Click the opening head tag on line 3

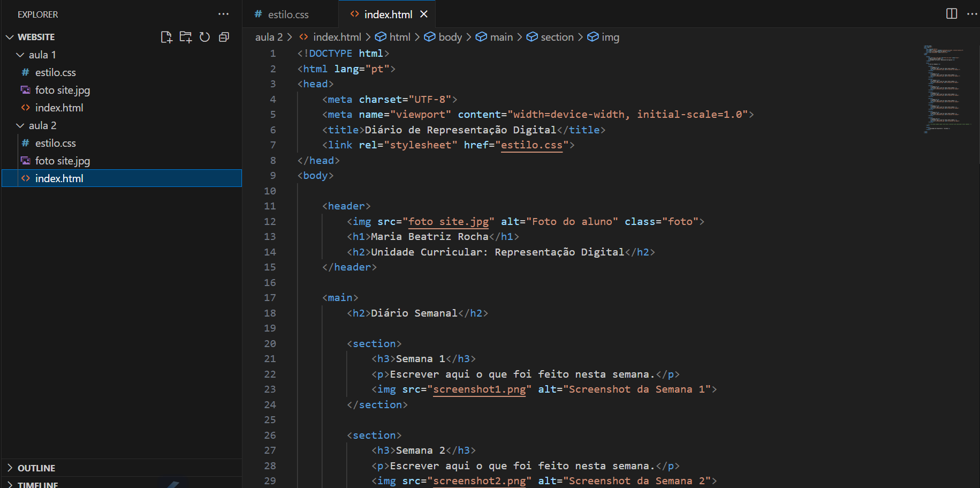[316, 84]
